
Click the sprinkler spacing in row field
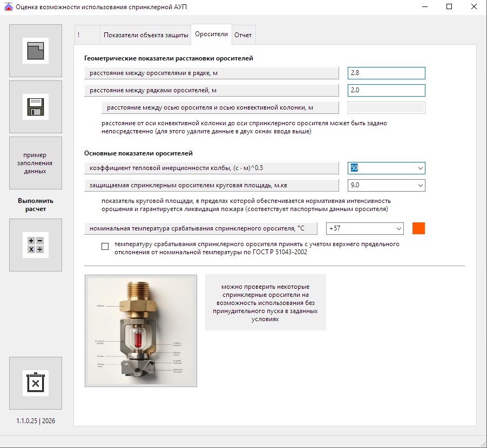click(x=386, y=73)
